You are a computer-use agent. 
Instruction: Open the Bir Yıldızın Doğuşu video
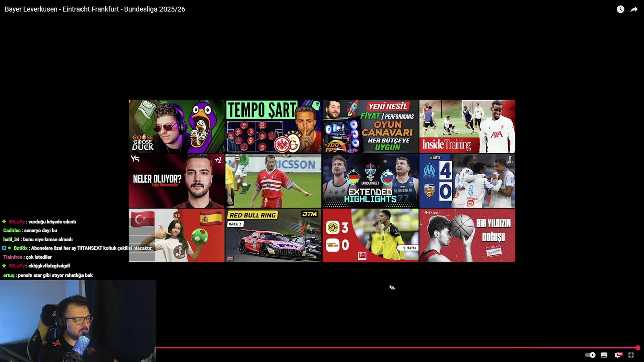[x=467, y=235]
